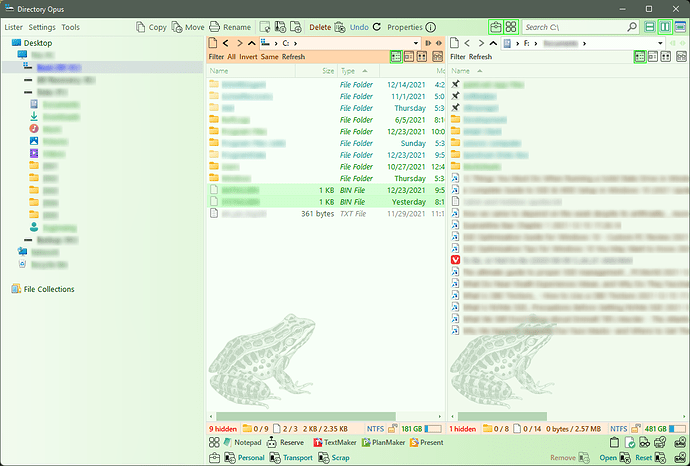The height and width of the screenshot is (466, 690).
Task: Click the briefcase icon beside the search box
Action: 495,27
